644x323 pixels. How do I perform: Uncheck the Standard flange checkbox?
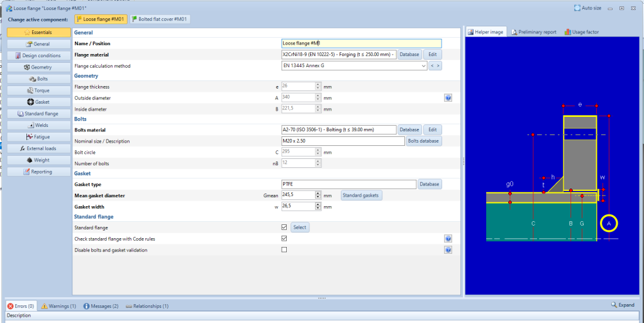pos(284,227)
